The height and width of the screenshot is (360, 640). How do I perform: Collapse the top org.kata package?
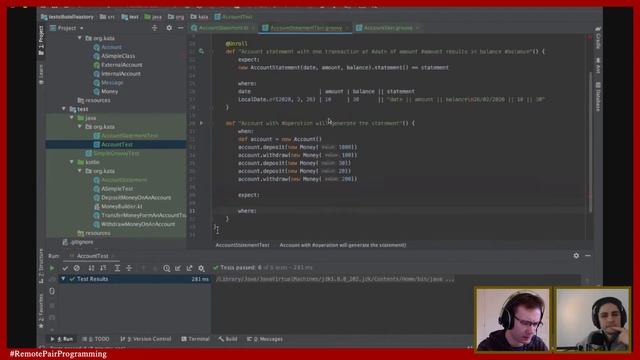coord(80,38)
